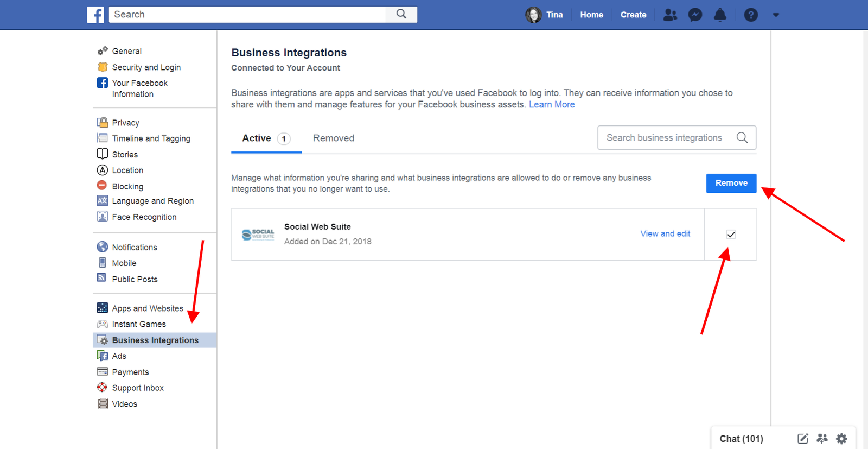Click the Videos film icon
This screenshot has height=449, width=868.
pos(103,403)
